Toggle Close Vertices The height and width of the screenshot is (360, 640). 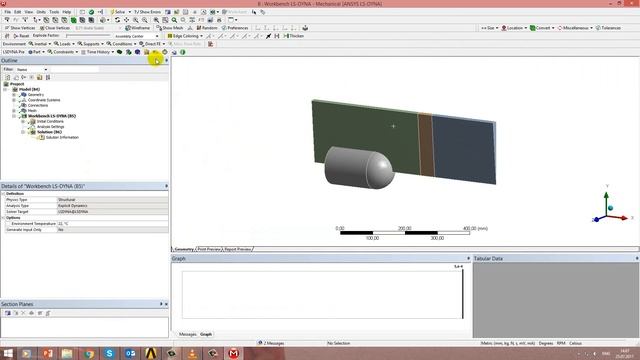[55, 28]
